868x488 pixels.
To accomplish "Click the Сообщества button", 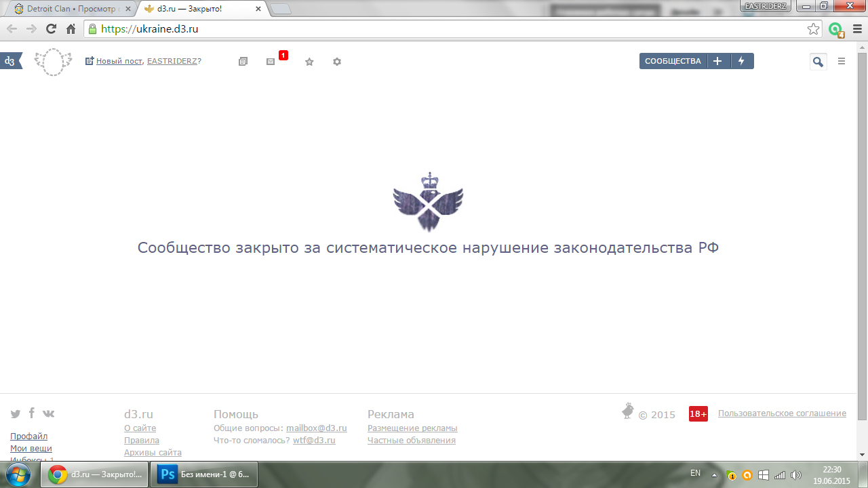I will pyautogui.click(x=673, y=61).
